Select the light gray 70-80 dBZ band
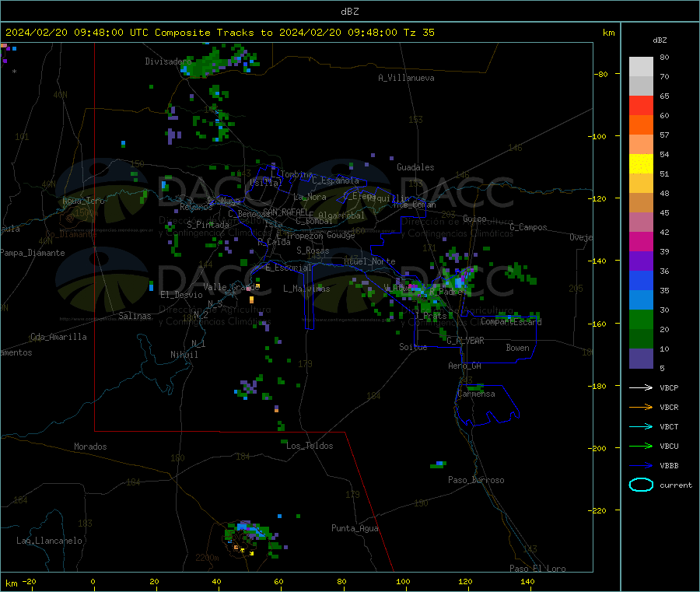The height and width of the screenshot is (592, 700). pos(641,67)
